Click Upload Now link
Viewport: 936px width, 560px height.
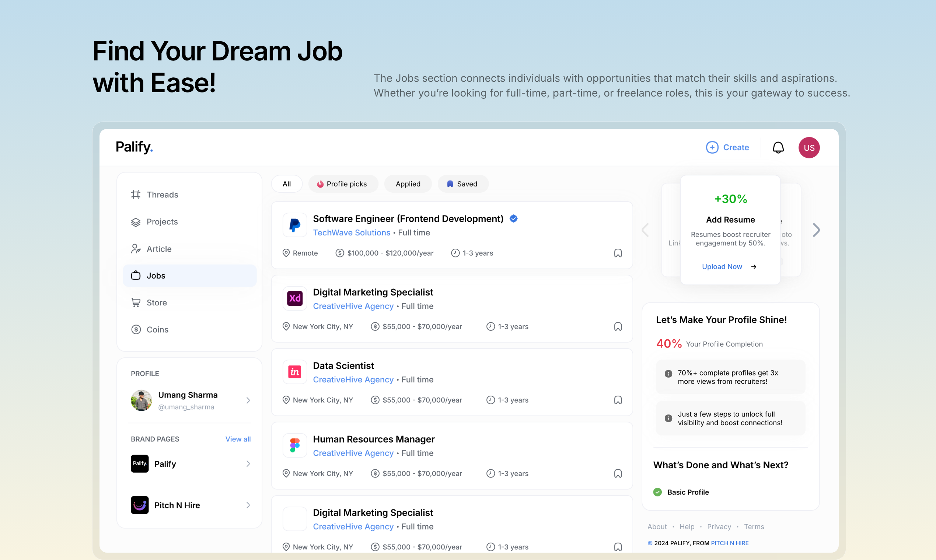click(722, 267)
